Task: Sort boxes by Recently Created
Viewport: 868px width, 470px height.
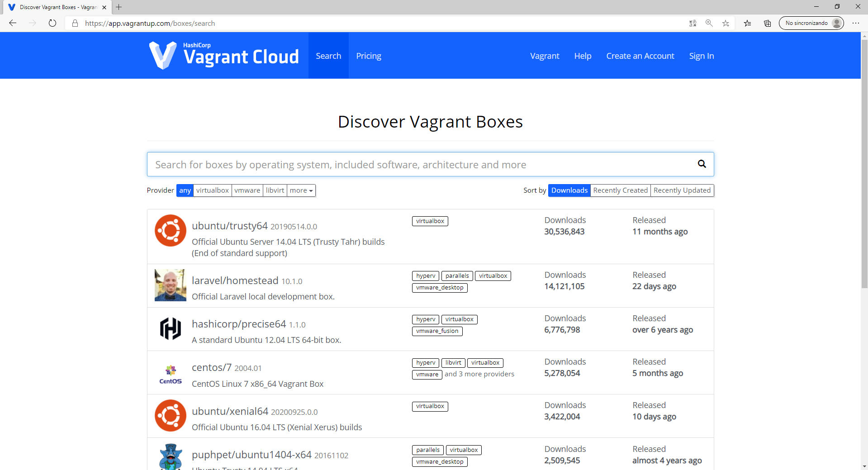Action: coord(620,190)
